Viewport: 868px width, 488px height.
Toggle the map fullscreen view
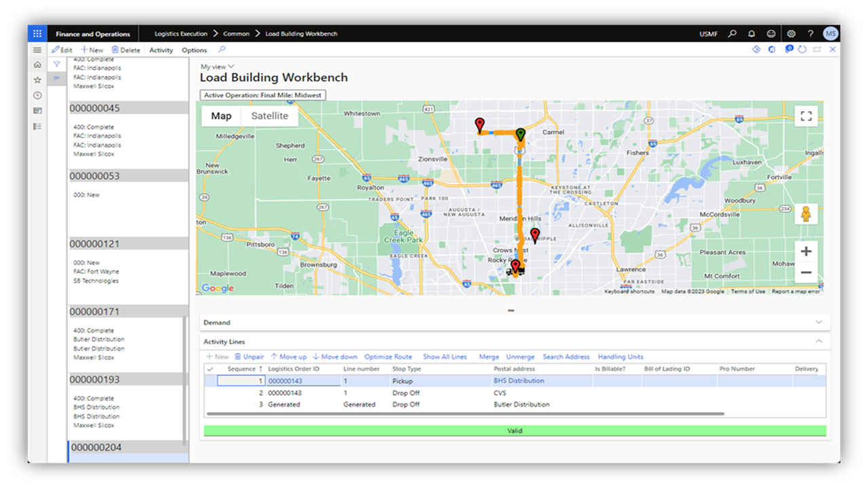806,116
